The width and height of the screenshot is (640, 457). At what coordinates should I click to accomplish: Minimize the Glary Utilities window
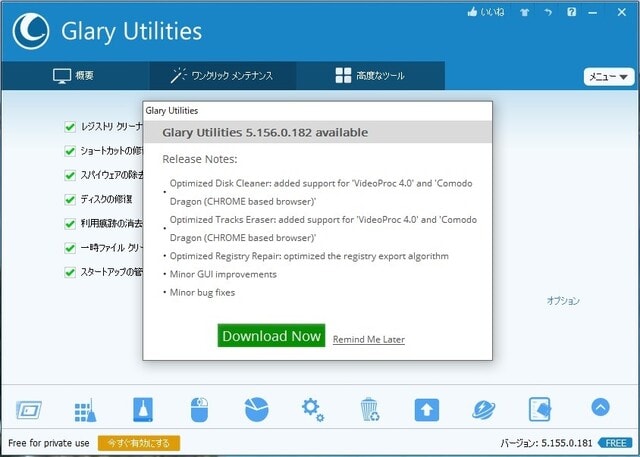pos(593,12)
